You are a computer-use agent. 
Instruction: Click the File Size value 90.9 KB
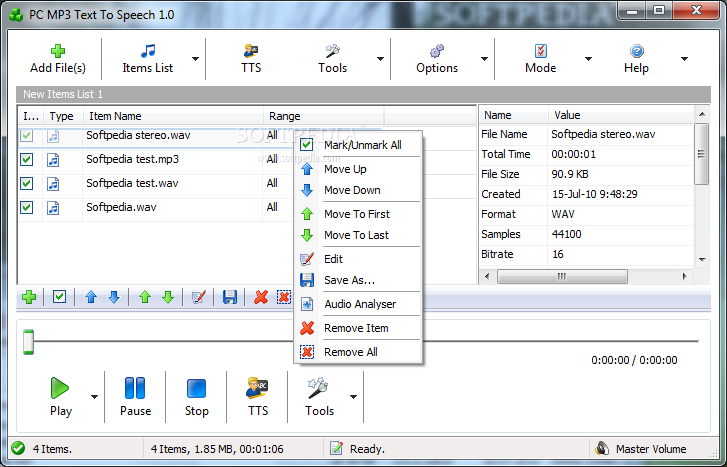click(570, 174)
